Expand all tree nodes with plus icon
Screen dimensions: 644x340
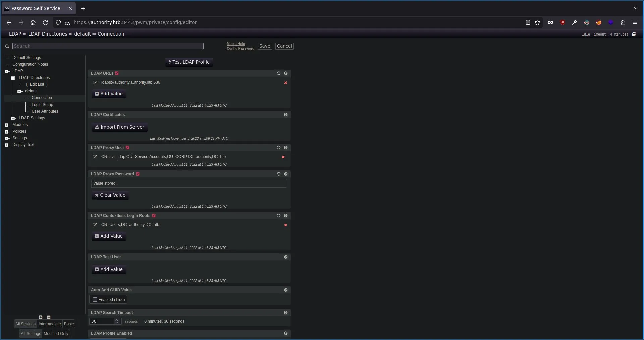click(41, 317)
